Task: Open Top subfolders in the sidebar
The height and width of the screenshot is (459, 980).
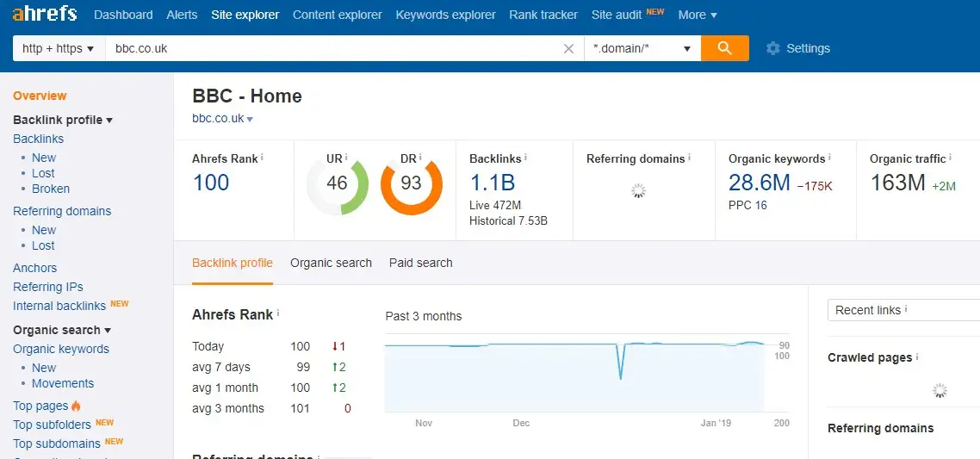Action: [52, 425]
